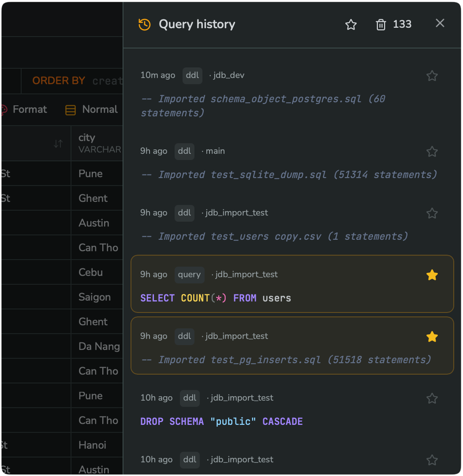Star the test_users copy.csv import entry
The width and height of the screenshot is (463, 476).
[432, 213]
